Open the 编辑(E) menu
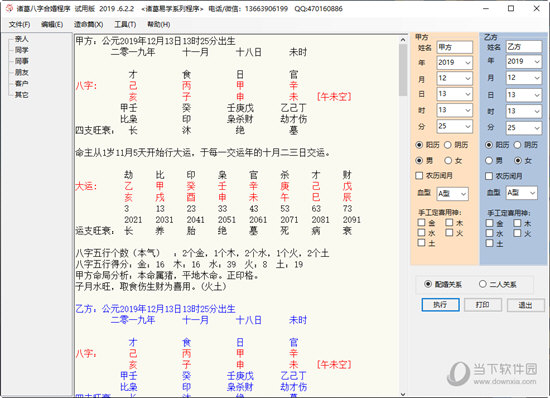The image size is (550, 398). pos(52,24)
